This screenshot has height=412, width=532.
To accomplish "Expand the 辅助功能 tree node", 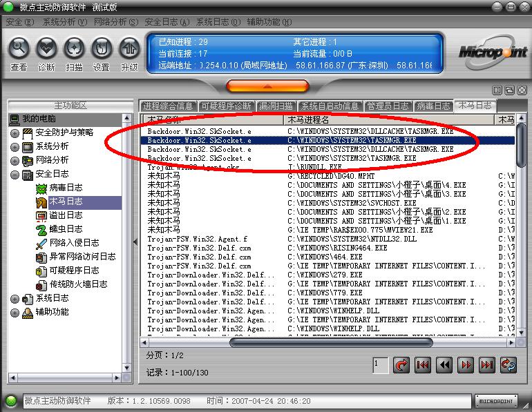I will 15,313.
